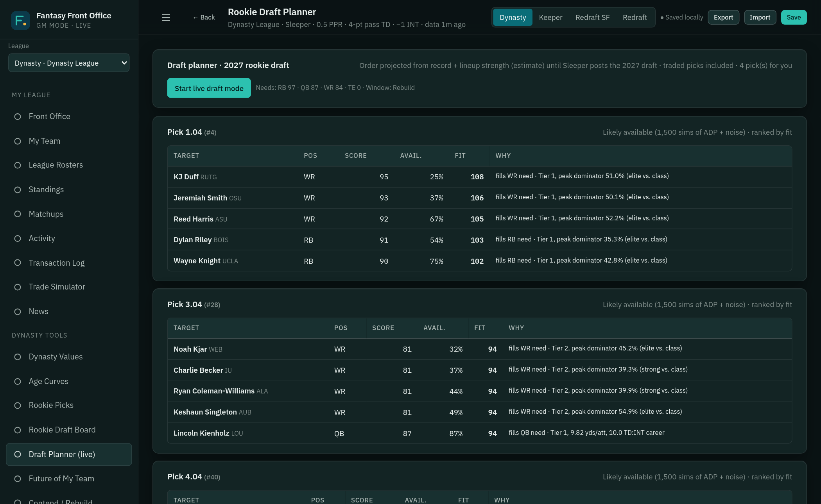Click the Wayne Knight player name

point(197,261)
